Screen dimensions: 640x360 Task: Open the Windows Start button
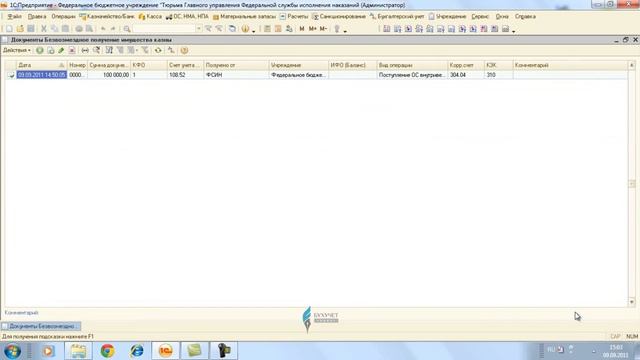(x=13, y=351)
